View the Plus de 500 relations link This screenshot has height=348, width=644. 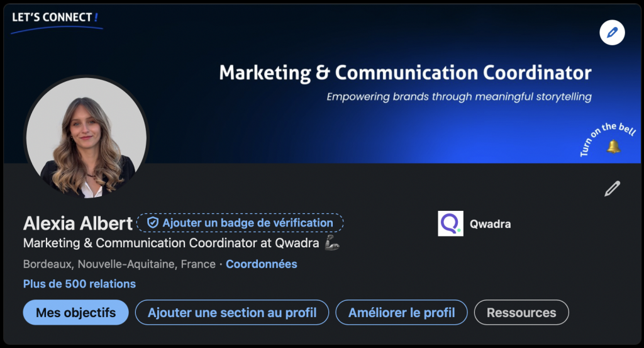coord(79,284)
